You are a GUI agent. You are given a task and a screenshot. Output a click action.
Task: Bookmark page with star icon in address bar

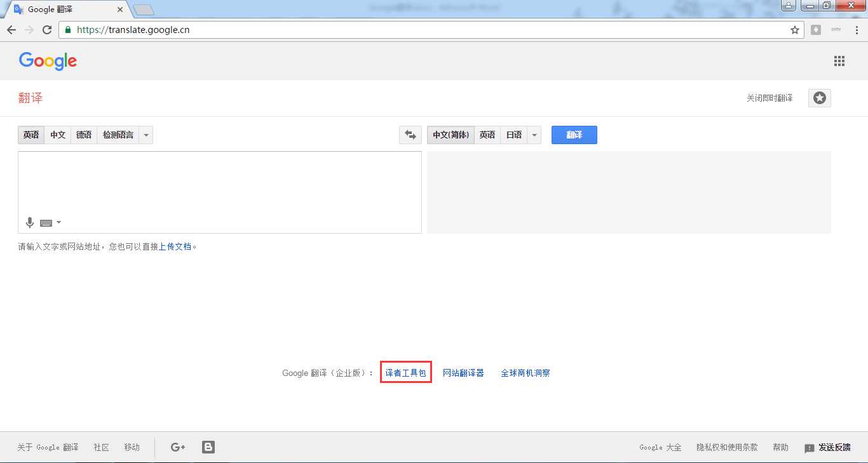tap(794, 30)
